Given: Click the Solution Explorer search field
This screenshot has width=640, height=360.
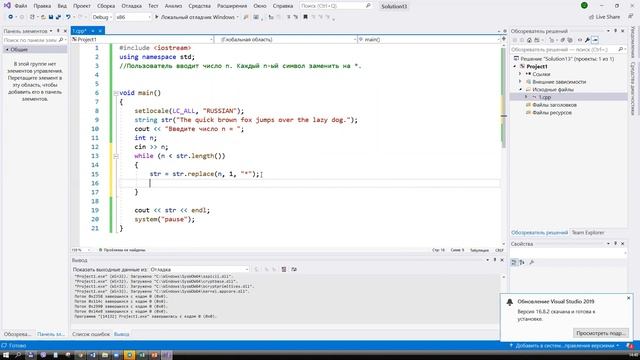Looking at the screenshot, I should coord(568,49).
